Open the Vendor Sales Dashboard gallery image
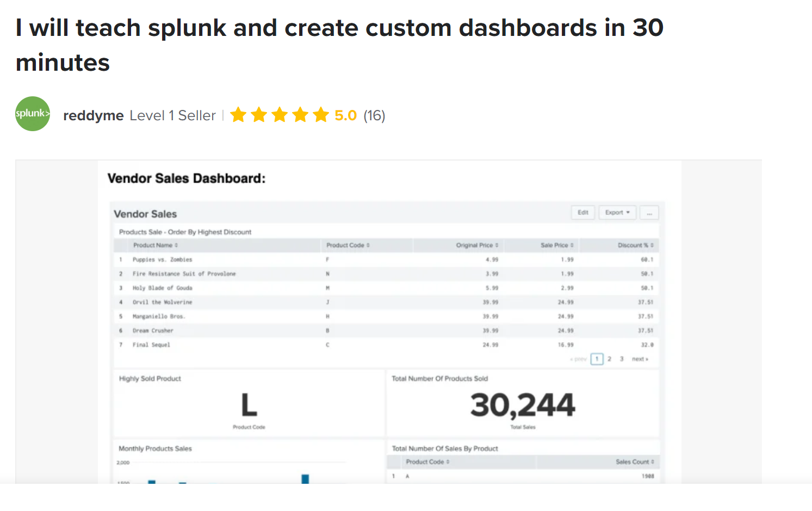This screenshot has width=812, height=511. click(x=389, y=322)
